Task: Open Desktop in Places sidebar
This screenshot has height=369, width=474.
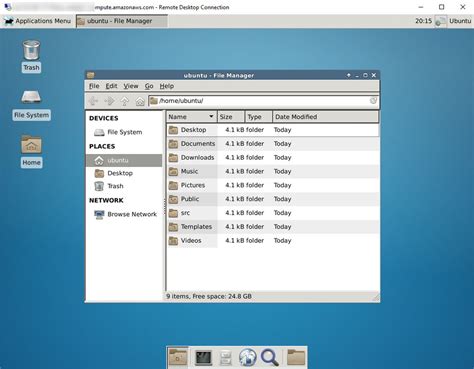Action: pos(114,173)
